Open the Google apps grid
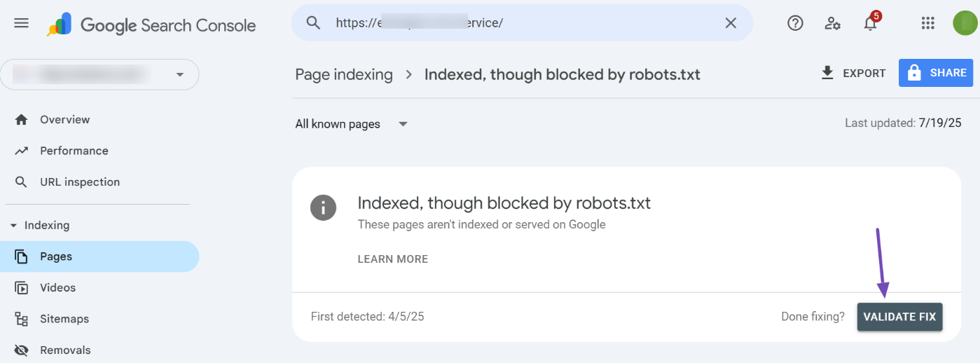The width and height of the screenshot is (980, 363). click(x=928, y=23)
